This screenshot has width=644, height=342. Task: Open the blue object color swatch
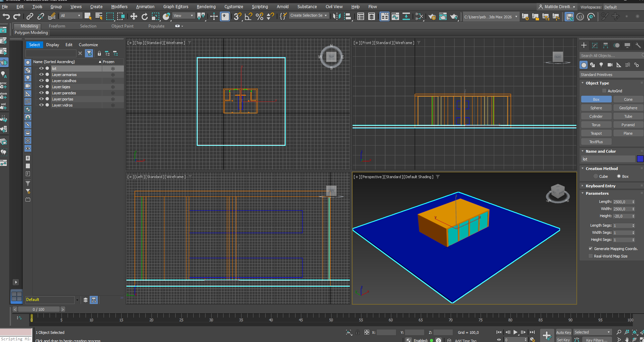tap(640, 159)
